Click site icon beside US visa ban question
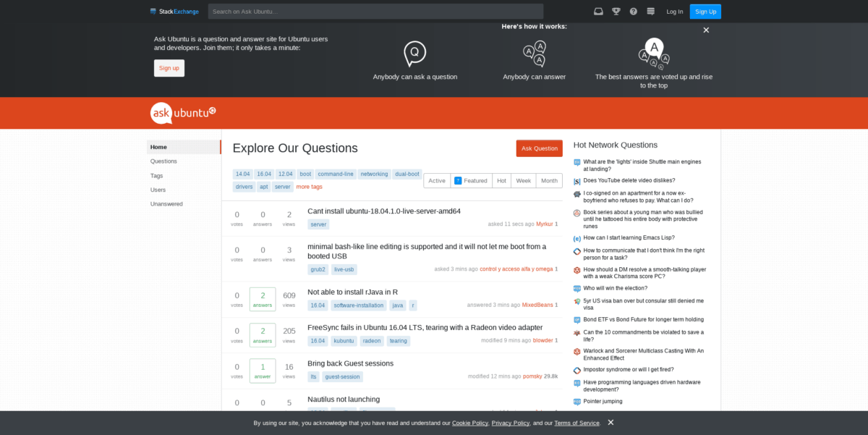This screenshot has width=868, height=435. click(576, 301)
